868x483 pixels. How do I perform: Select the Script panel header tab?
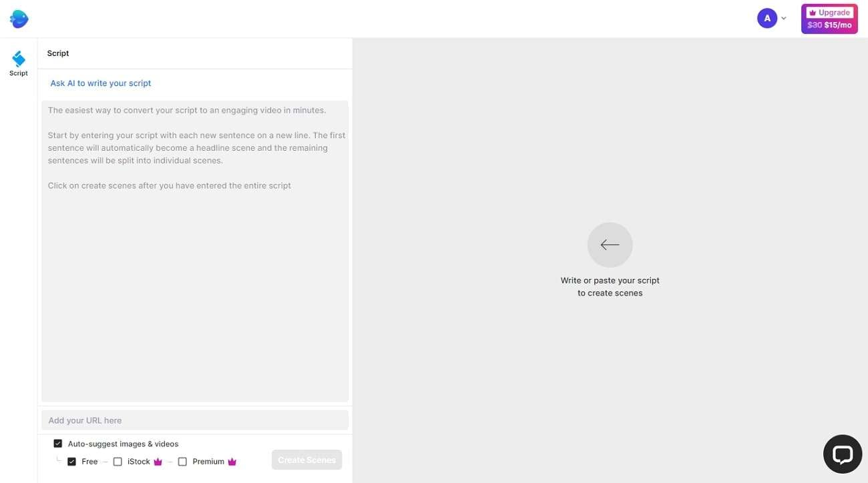tap(58, 53)
